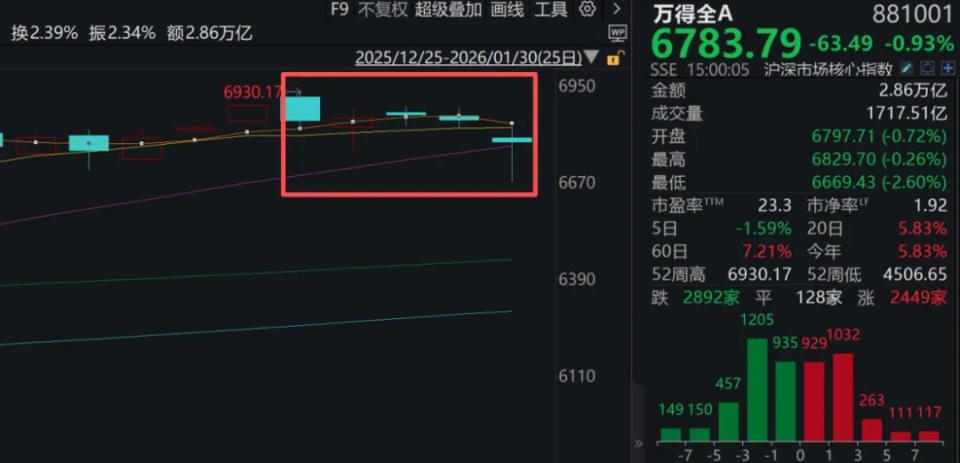Collapse side panel using bottom double-chevron

click(x=639, y=443)
